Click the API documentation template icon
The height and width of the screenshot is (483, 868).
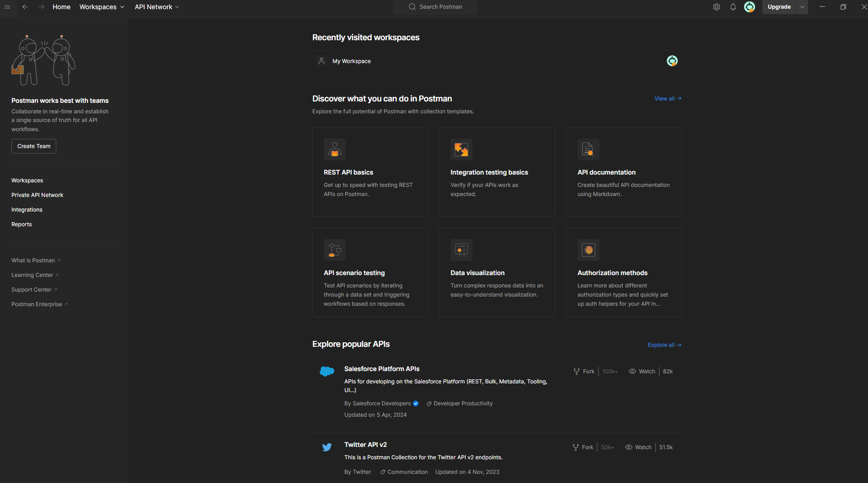pos(589,149)
